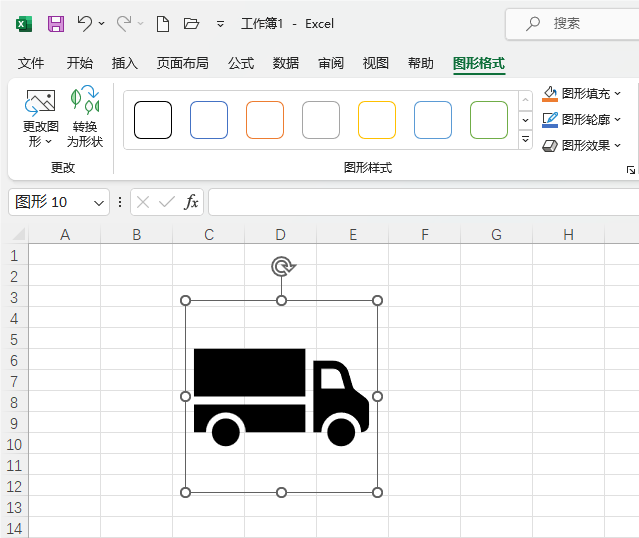Expand the graphic styles gallery More button
This screenshot has height=538, width=639.
point(525,140)
